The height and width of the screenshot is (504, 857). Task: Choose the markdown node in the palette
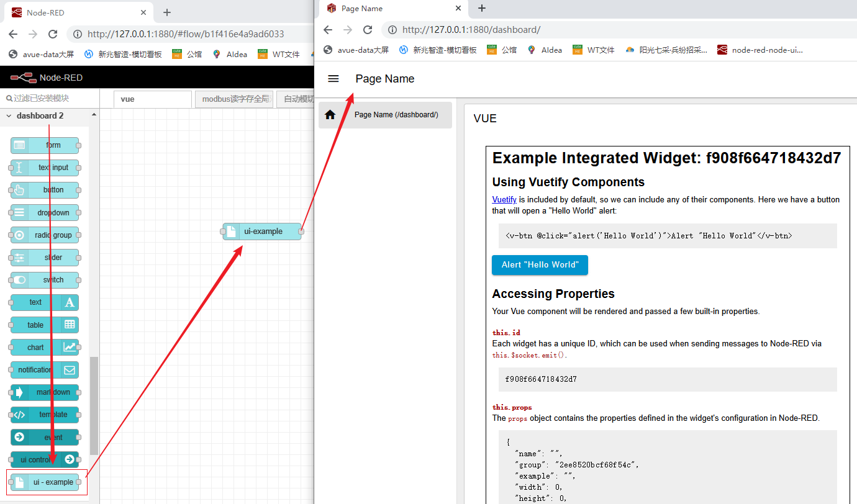[45, 392]
